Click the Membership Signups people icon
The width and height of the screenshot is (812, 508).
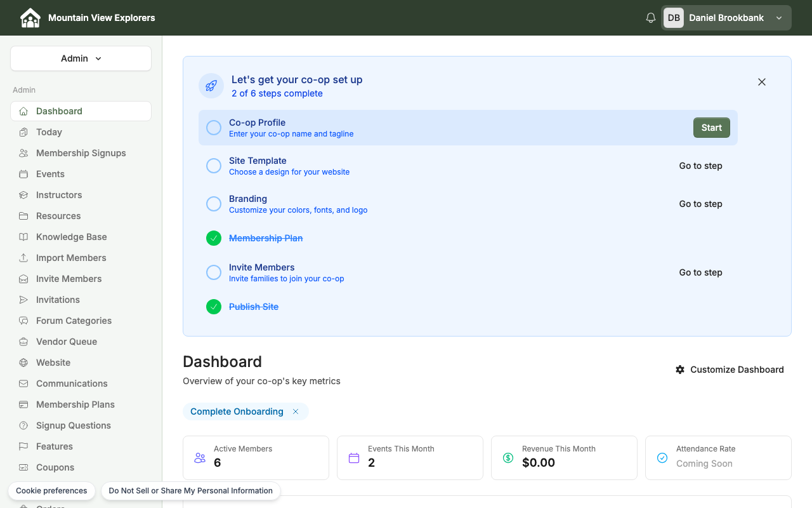point(23,153)
